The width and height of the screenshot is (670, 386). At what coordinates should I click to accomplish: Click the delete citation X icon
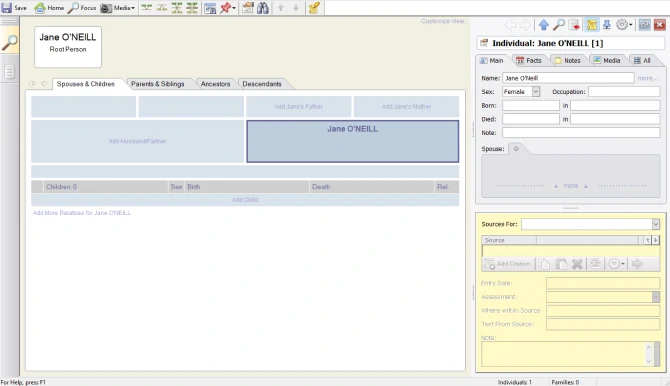[577, 264]
